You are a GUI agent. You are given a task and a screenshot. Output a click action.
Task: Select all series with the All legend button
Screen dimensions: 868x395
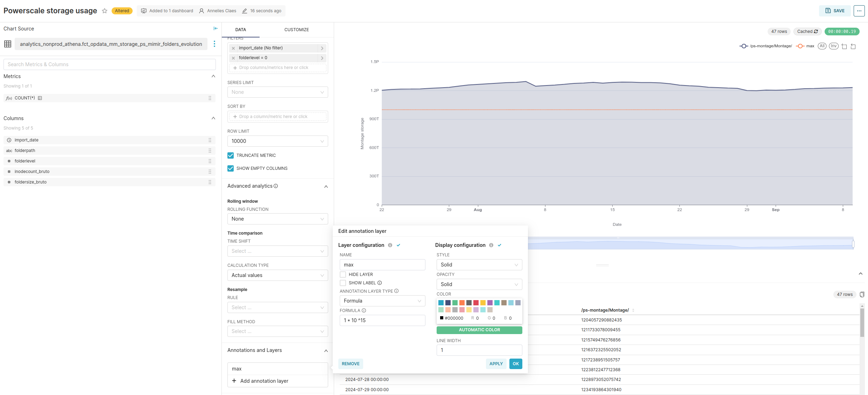[822, 46]
